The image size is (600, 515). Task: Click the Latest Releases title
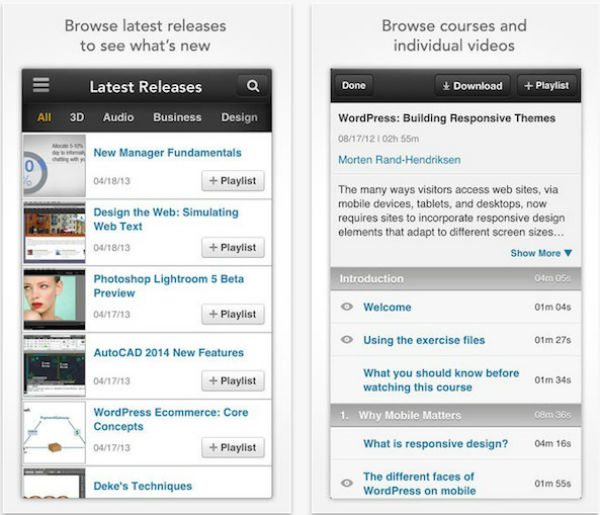click(x=146, y=87)
